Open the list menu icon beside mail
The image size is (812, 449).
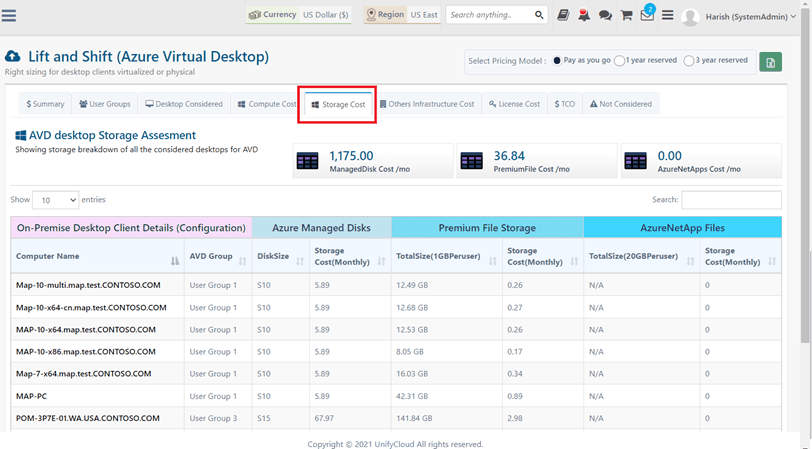point(668,15)
